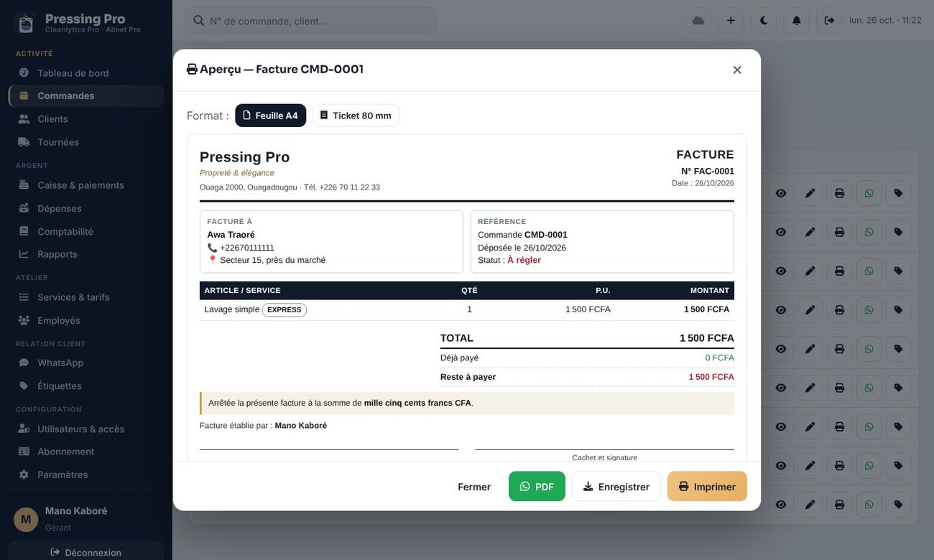Click the Paramètres gear icon
Image resolution: width=934 pixels, height=560 pixels.
(24, 475)
